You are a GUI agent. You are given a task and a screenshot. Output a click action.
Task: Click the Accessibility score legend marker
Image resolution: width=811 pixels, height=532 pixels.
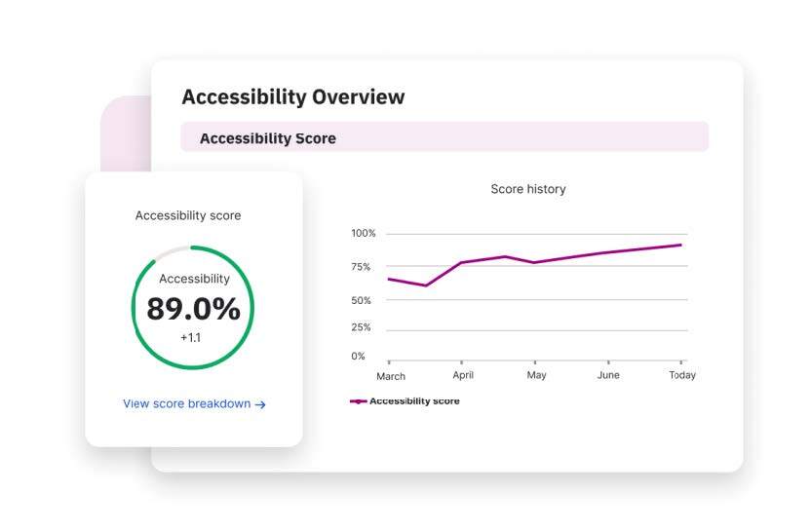[358, 400]
